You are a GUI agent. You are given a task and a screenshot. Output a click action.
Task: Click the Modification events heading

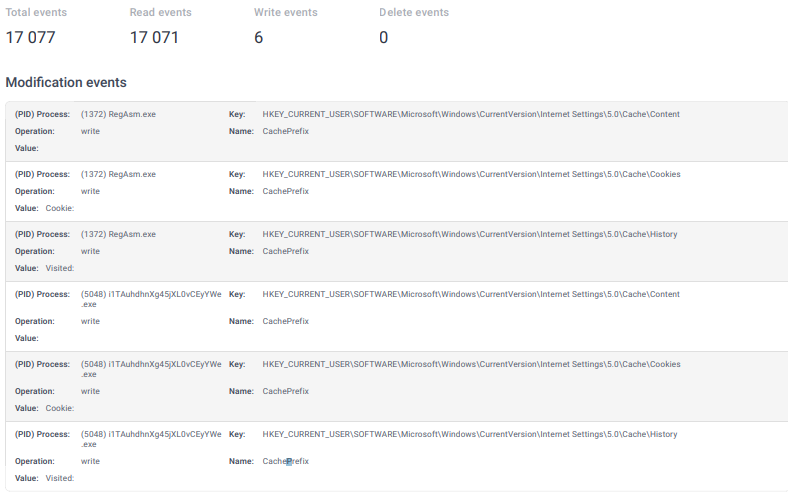(x=66, y=82)
